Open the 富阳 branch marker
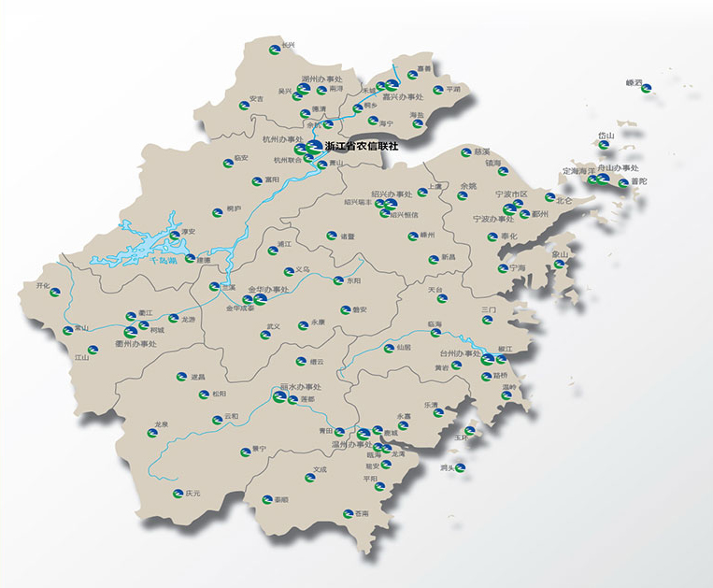This screenshot has height=588, width=713. click(x=257, y=181)
